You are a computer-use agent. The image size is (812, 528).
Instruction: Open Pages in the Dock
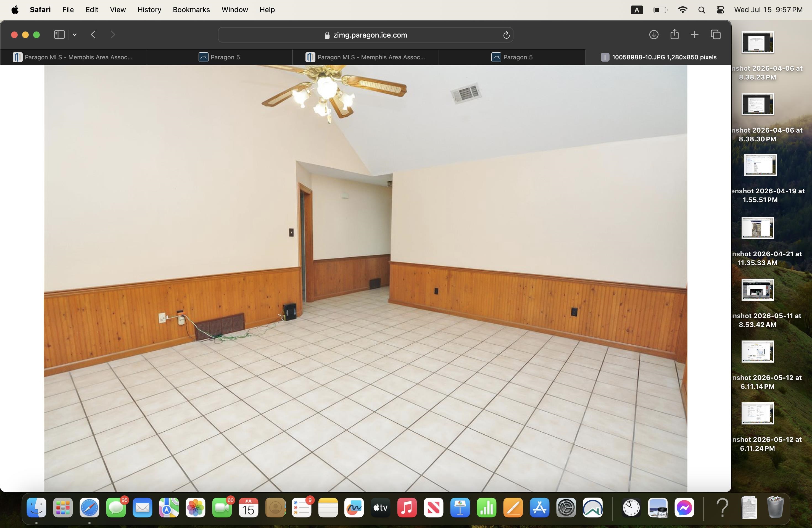click(513, 508)
